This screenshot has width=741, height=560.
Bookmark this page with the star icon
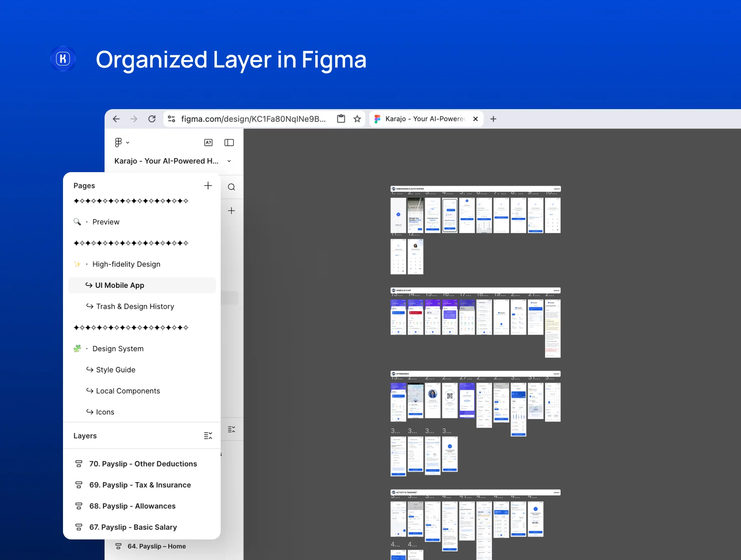pos(357,119)
